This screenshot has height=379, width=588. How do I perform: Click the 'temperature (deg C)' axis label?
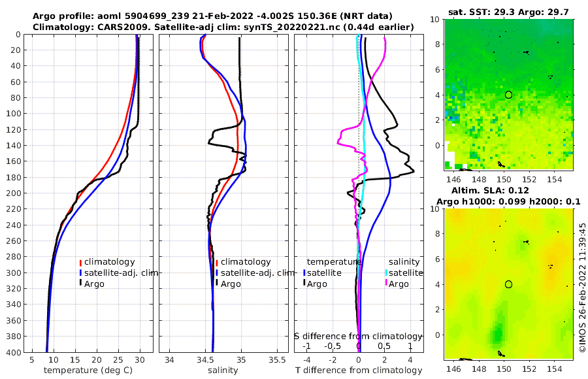[88, 371]
